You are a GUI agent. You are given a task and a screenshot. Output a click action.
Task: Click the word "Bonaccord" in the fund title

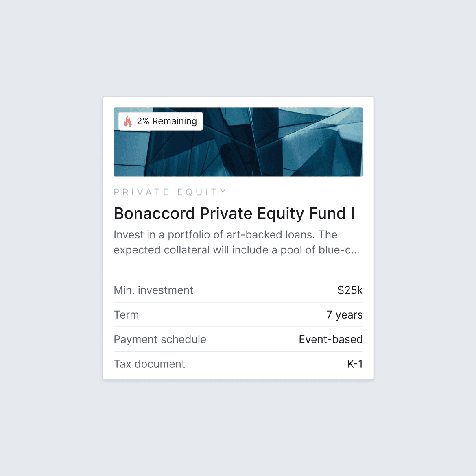click(x=155, y=214)
